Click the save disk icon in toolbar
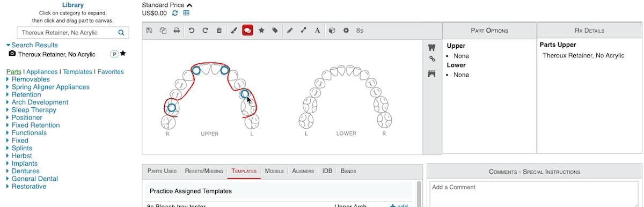This screenshot has width=644, height=207. 149,31
